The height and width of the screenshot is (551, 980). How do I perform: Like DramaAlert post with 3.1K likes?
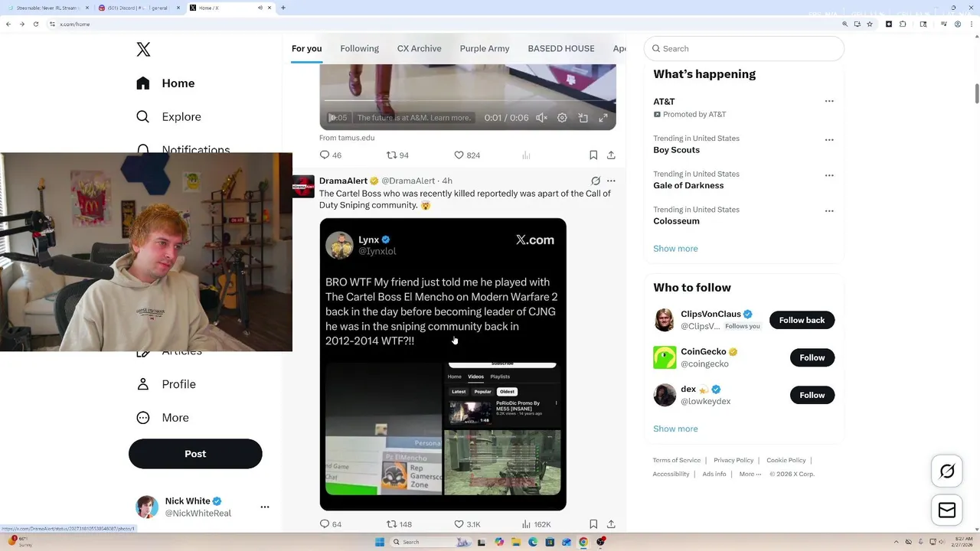tap(467, 524)
